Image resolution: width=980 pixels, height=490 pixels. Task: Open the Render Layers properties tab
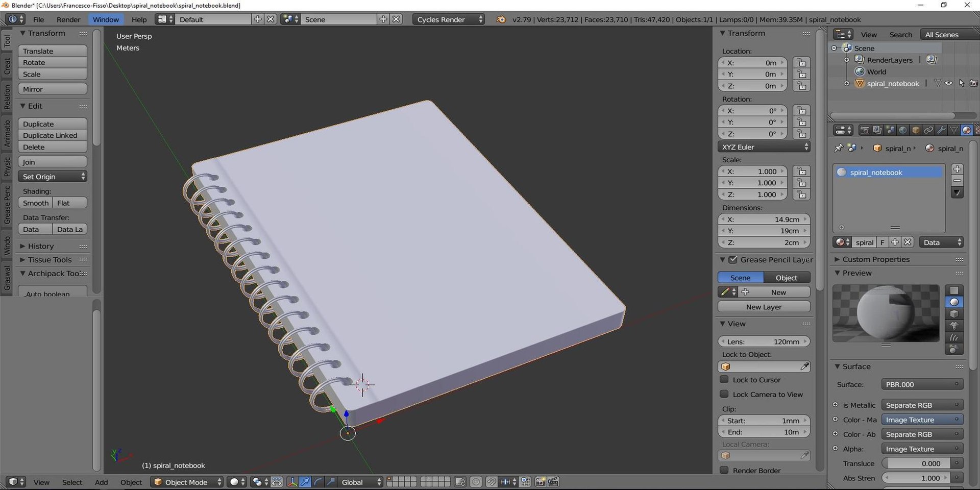click(877, 130)
